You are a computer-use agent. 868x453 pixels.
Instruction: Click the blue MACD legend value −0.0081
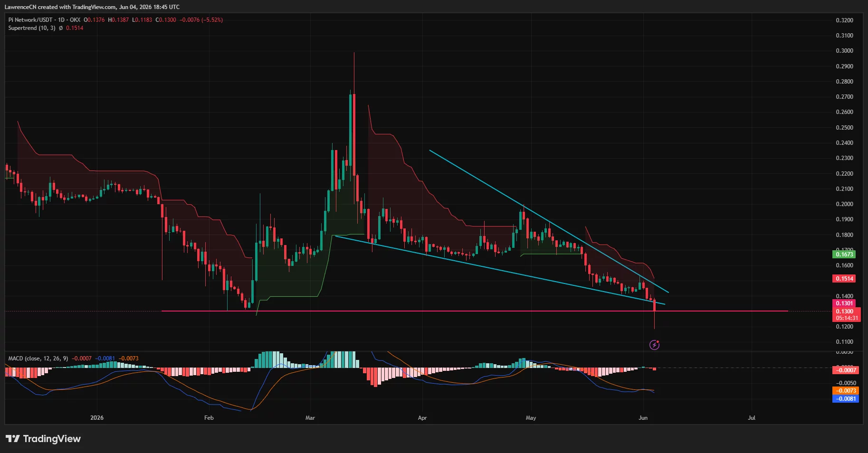tap(105, 359)
